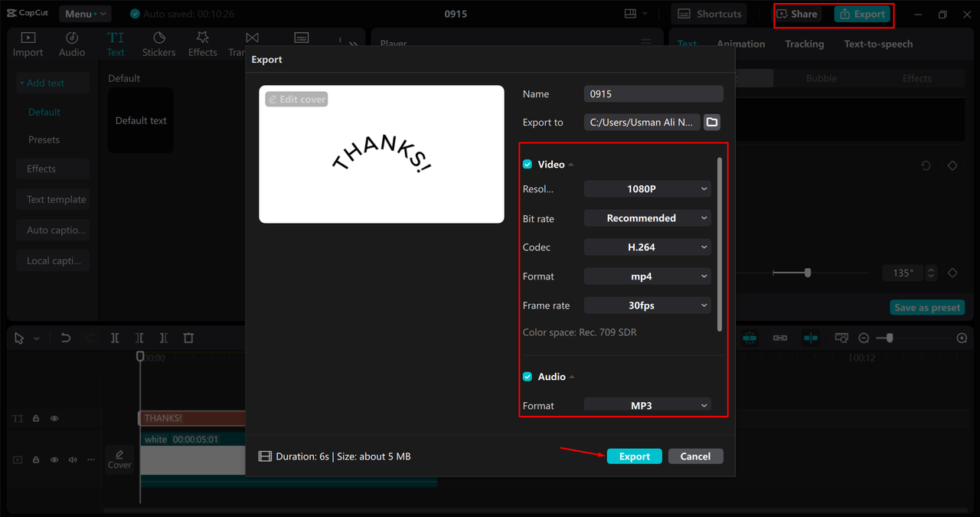Screen dimensions: 980x517
Task: Open the Resolution 1080P dropdown
Action: [x=648, y=188]
